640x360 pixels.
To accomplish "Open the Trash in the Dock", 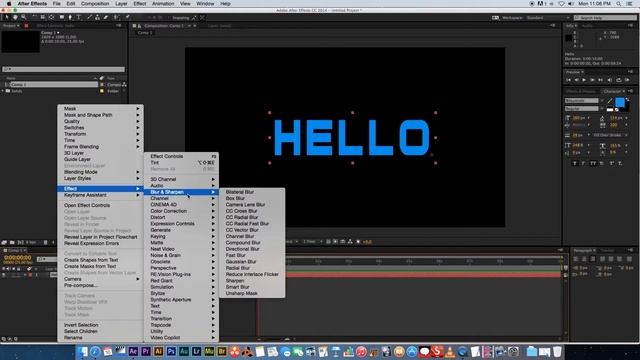I will [x=557, y=351].
